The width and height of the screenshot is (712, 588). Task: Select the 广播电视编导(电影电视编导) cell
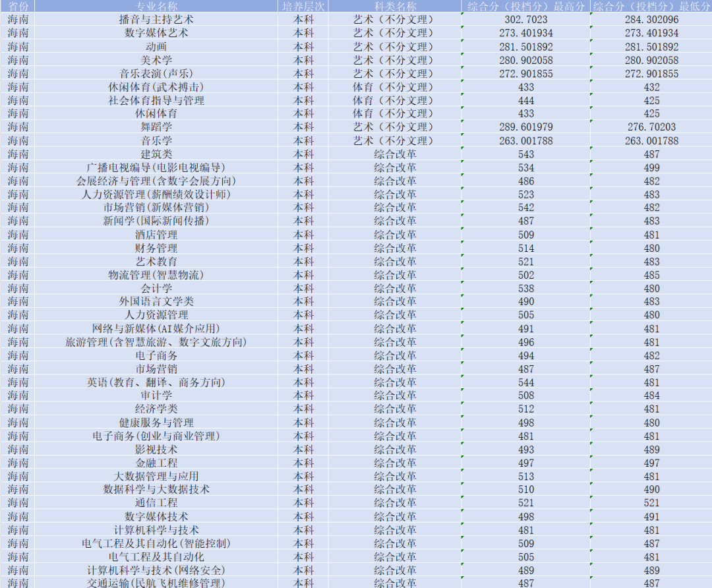[x=156, y=167]
